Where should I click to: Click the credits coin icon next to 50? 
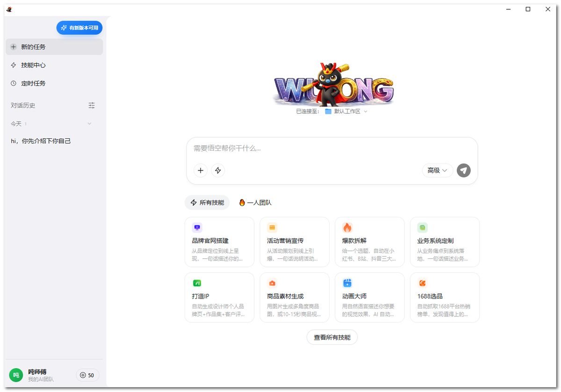[83, 375]
